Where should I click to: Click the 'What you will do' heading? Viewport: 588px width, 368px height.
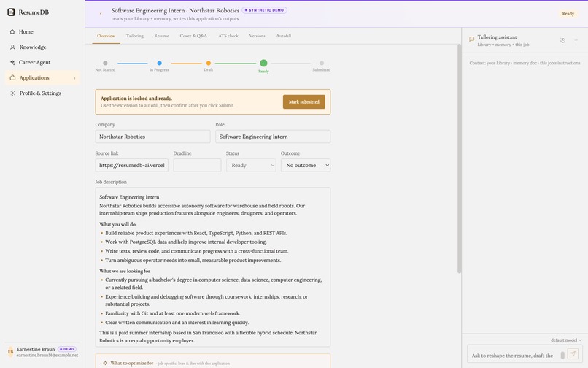[117, 224]
